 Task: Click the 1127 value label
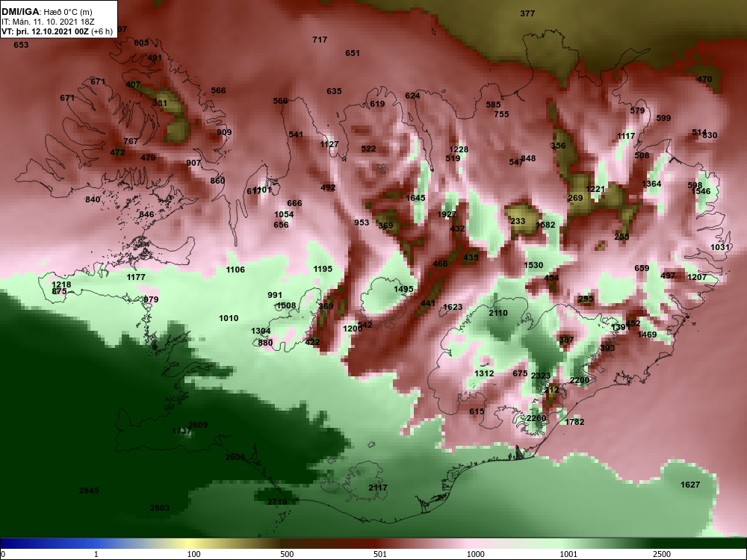[329, 144]
